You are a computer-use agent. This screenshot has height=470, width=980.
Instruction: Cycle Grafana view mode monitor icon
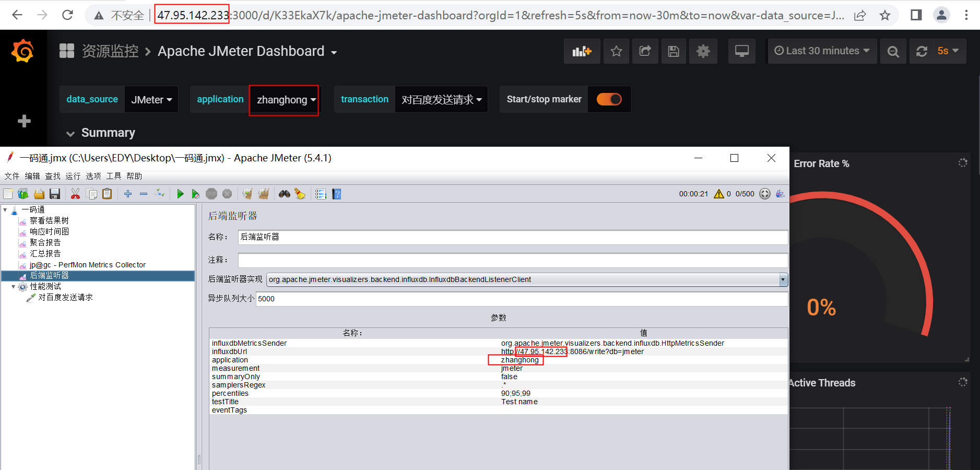coord(742,51)
